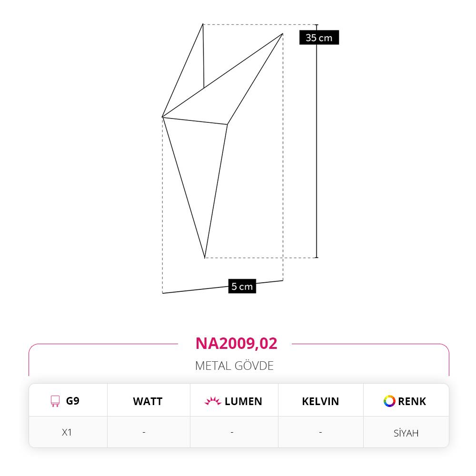This screenshot has width=476, height=476.
Task: Click the dash under LUMEN
Action: click(x=232, y=432)
